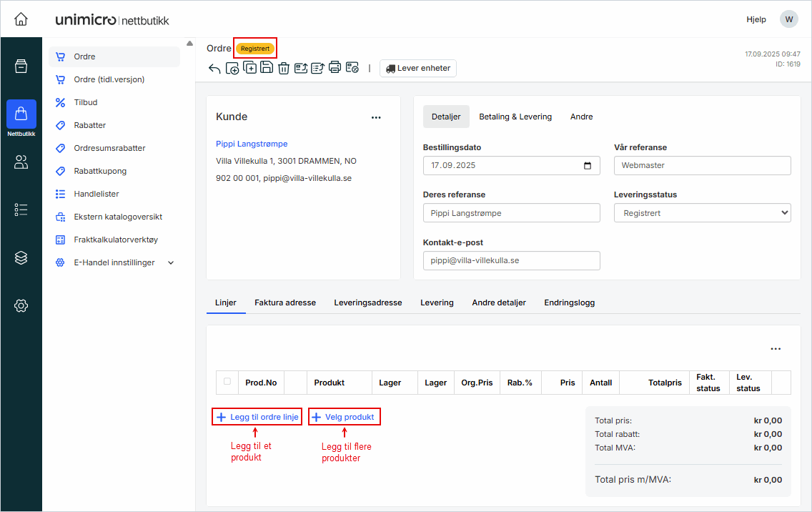Viewport: 812px width, 512px height.
Task: Switch to Betaling & Levering tab
Action: coord(515,117)
